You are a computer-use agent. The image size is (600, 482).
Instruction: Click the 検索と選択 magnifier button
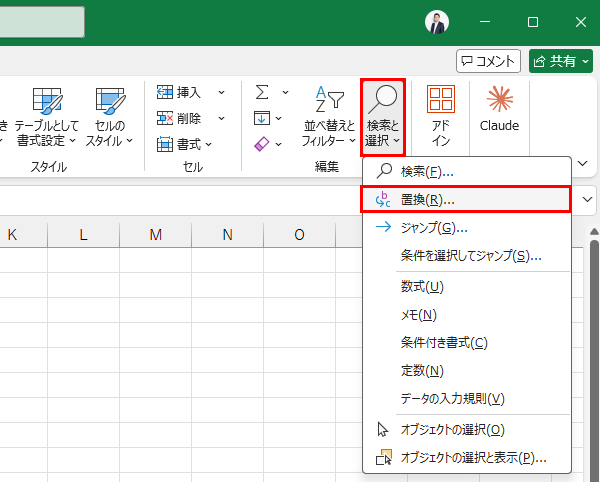tap(383, 117)
